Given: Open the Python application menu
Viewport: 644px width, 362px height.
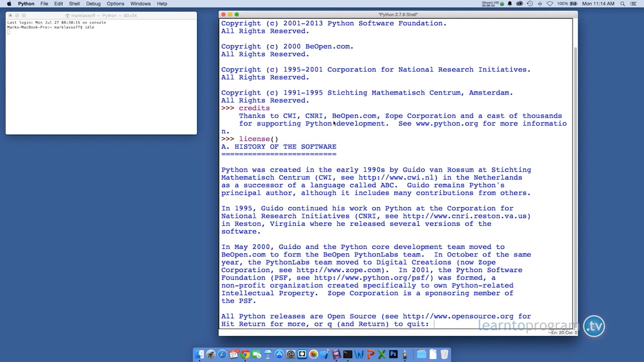Looking at the screenshot, I should (x=26, y=4).
